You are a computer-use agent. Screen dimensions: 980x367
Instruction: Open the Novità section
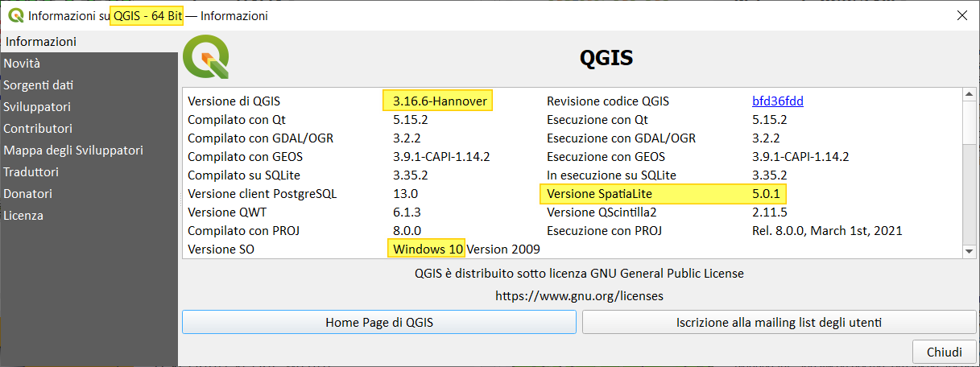(22, 63)
